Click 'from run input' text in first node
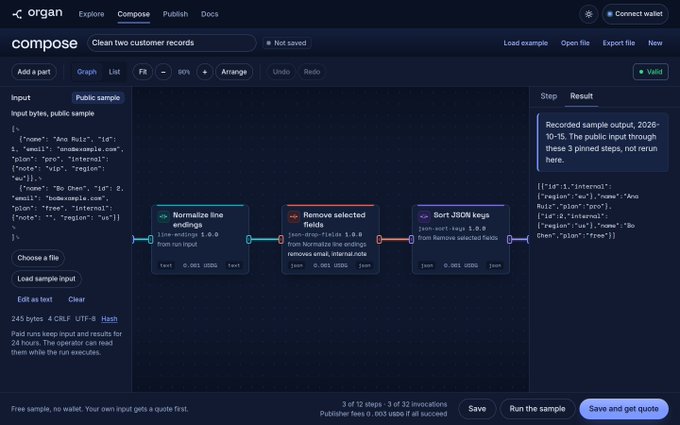Viewport: 680px width, 425px height. [x=177, y=245]
